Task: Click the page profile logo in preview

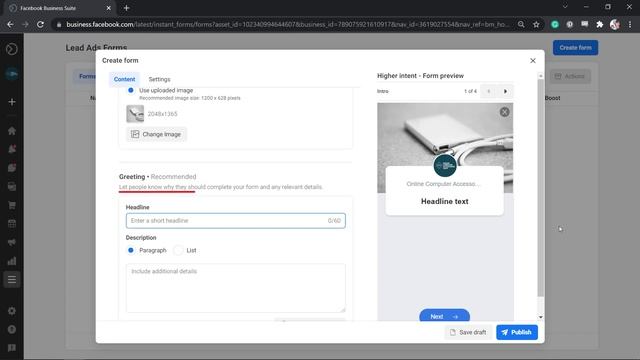Action: point(444,165)
